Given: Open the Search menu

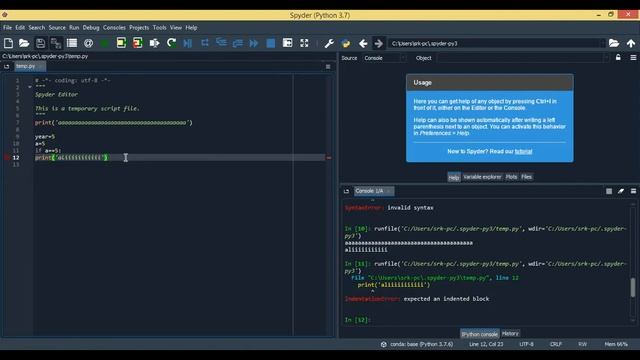Looking at the screenshot, I should coord(37,28).
